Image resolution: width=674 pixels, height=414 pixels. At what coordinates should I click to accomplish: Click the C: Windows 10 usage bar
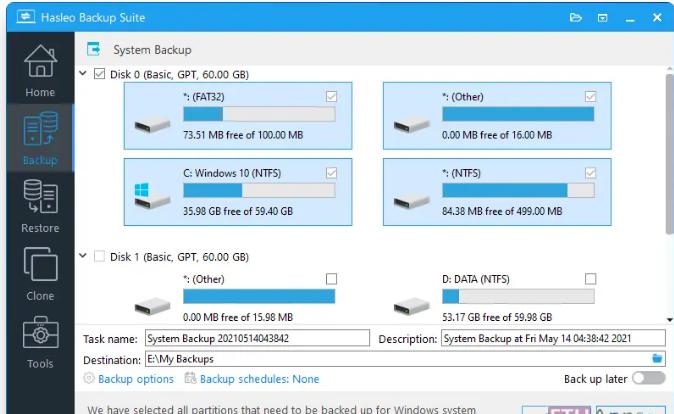(x=259, y=190)
